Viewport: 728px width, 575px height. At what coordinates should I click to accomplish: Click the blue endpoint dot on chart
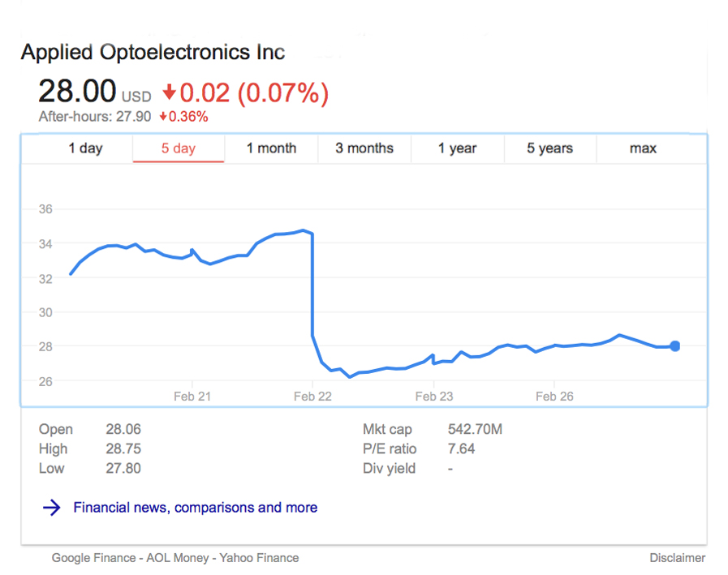click(674, 346)
